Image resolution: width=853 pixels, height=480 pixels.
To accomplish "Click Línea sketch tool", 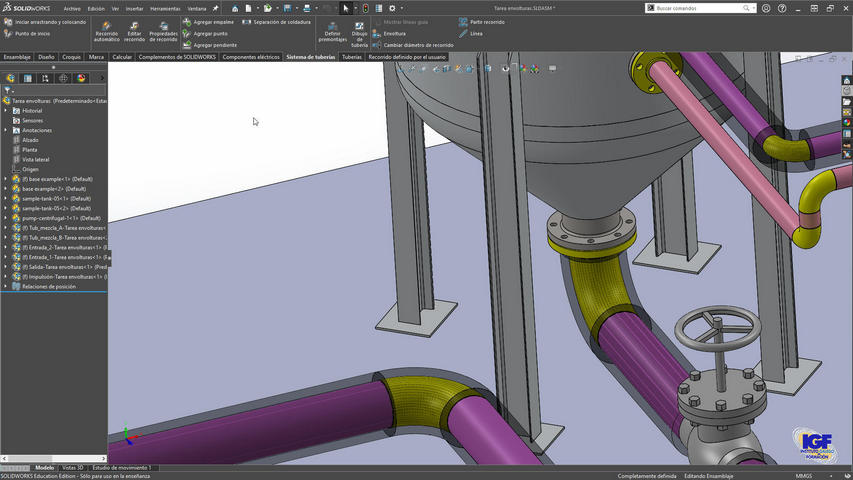I will (471, 33).
